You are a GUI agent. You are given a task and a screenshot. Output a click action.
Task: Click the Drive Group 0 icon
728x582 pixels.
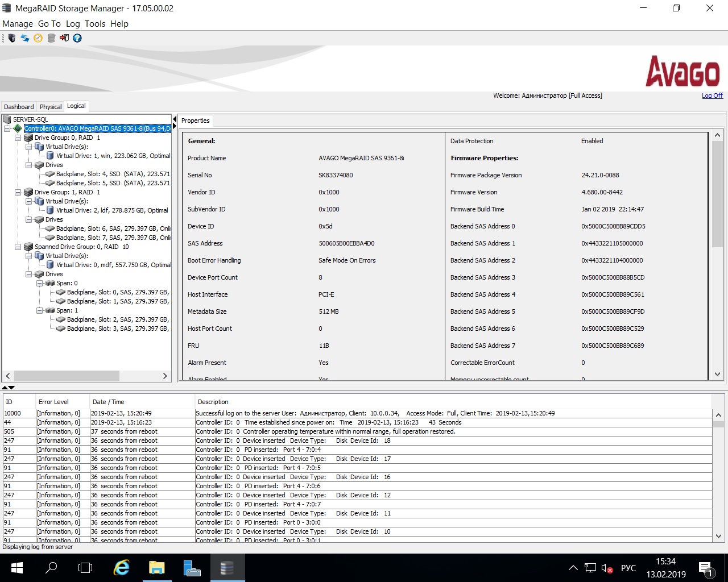tap(28, 138)
